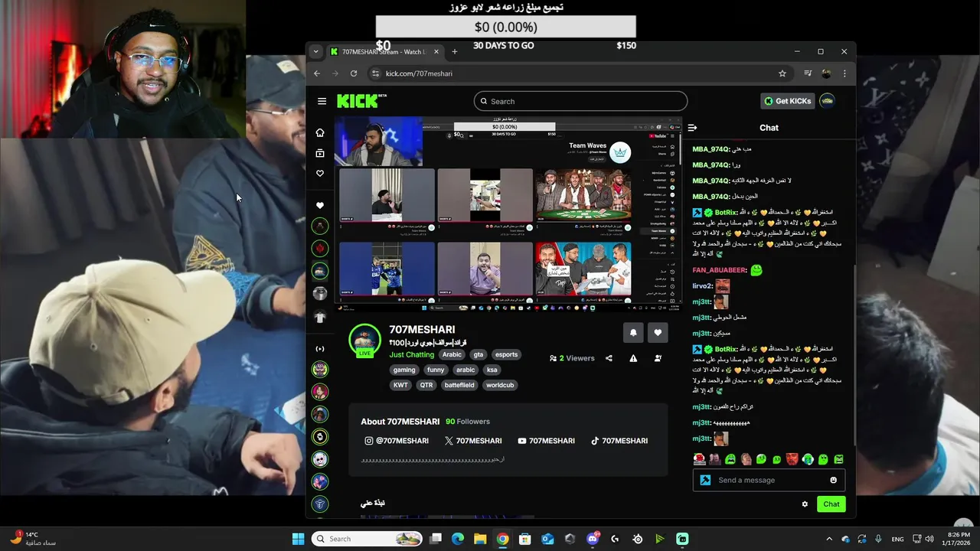Report the stream with warning icon
Screen dimensions: 980x551
[633, 358]
